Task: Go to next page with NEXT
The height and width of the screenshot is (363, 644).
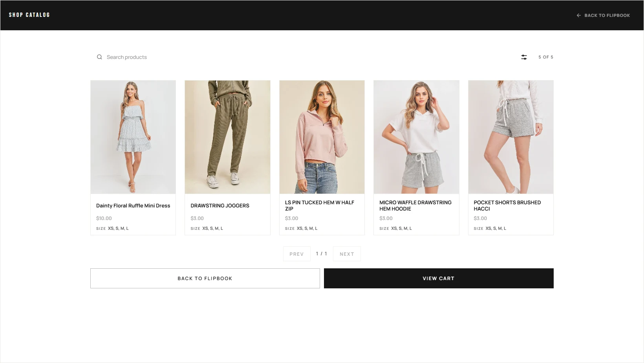Action: 347,254
